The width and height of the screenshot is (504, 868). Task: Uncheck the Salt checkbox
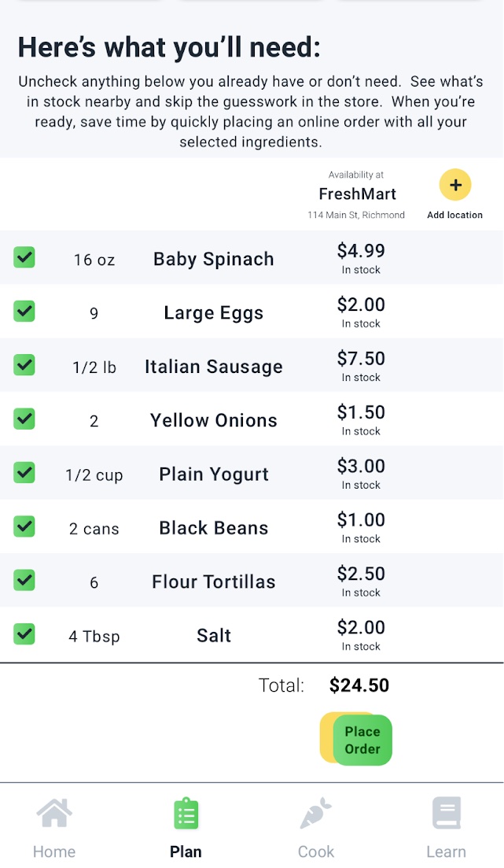click(24, 633)
